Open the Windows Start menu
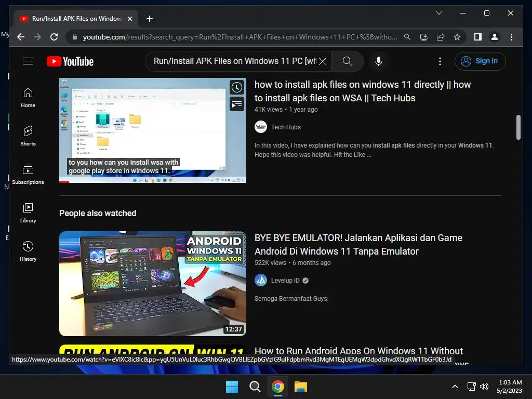 coord(232,387)
